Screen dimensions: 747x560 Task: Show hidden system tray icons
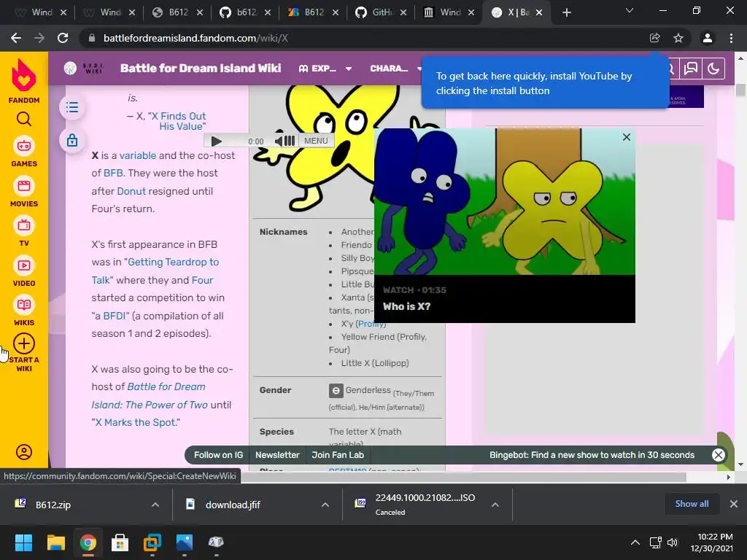[635, 542]
